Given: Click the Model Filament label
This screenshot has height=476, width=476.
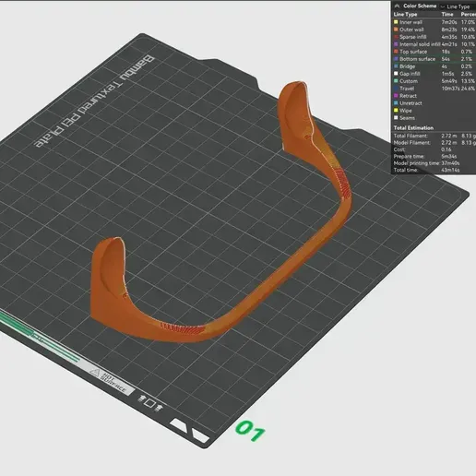Looking at the screenshot, I should [412, 143].
